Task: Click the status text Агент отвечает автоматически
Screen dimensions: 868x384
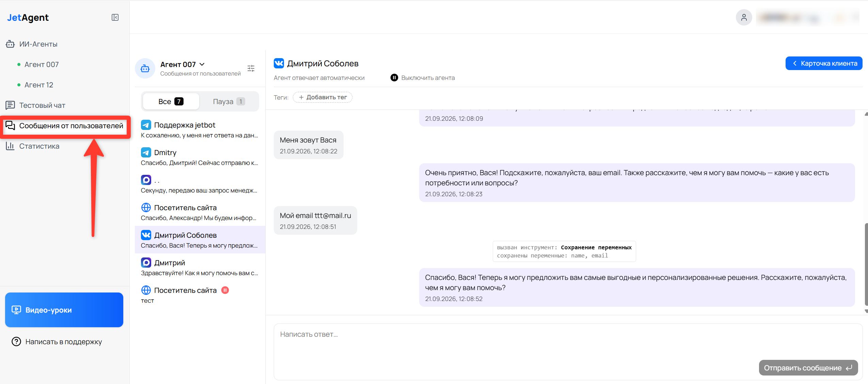Action: coord(319,78)
